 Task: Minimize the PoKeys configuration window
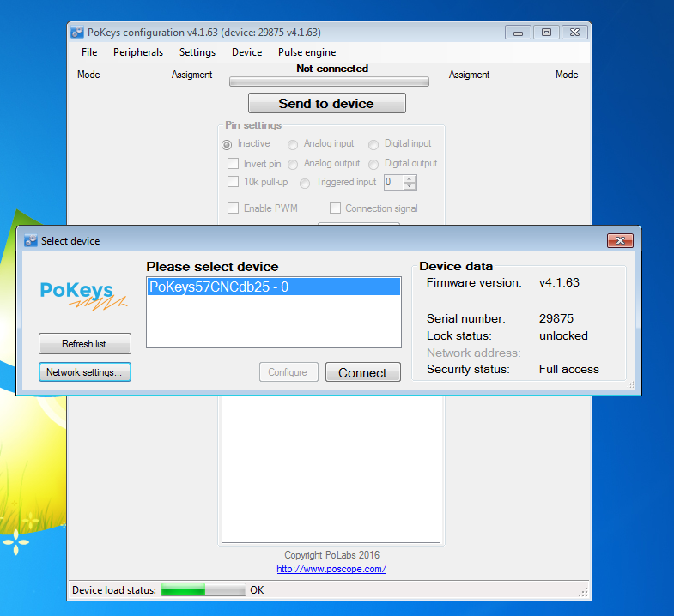coord(518,33)
